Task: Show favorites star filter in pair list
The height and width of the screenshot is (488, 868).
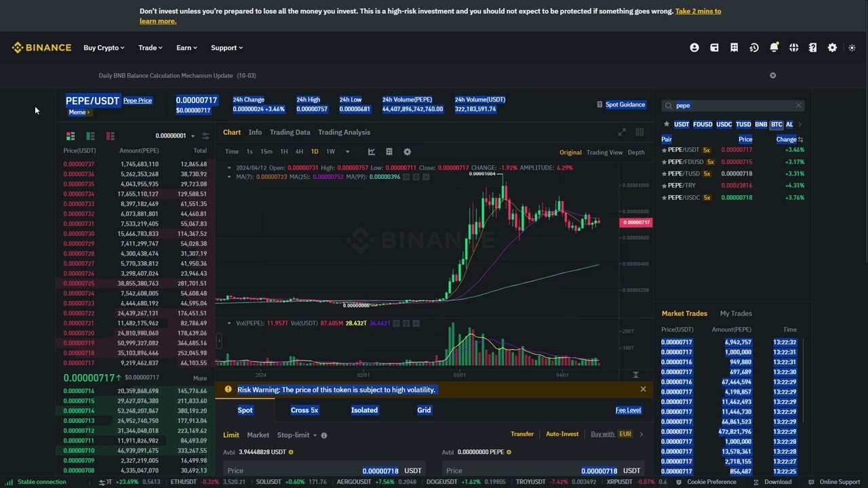Action: click(667, 124)
